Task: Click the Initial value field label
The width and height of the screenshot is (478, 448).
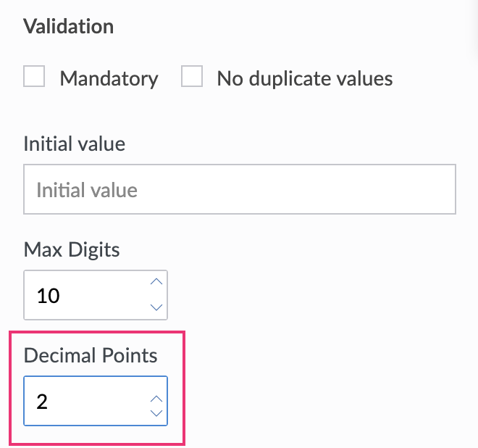Action: (x=74, y=144)
